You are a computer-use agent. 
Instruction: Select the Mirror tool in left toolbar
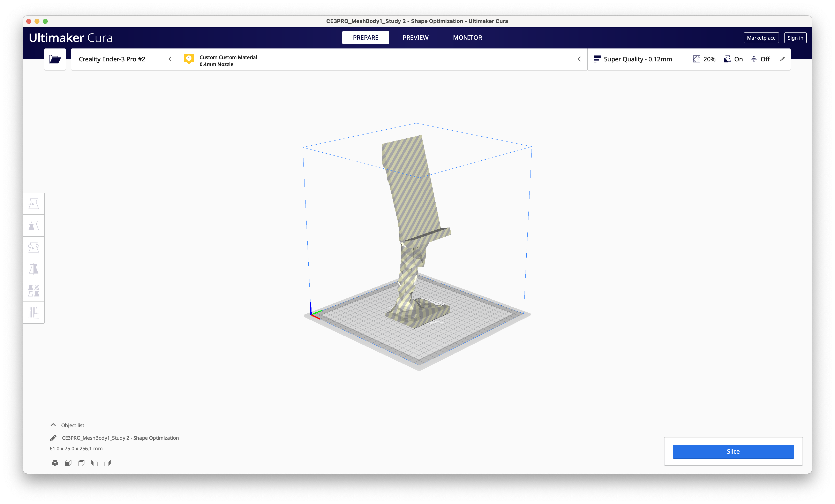(33, 269)
